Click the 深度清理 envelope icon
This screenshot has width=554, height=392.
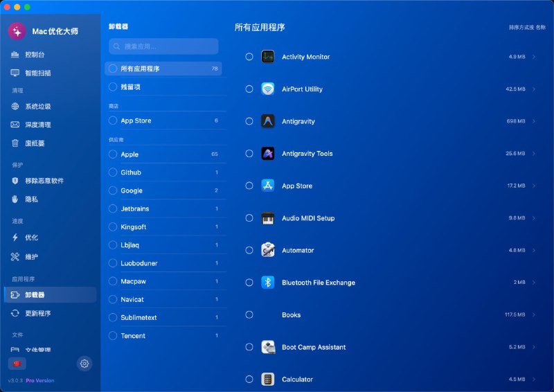point(15,125)
